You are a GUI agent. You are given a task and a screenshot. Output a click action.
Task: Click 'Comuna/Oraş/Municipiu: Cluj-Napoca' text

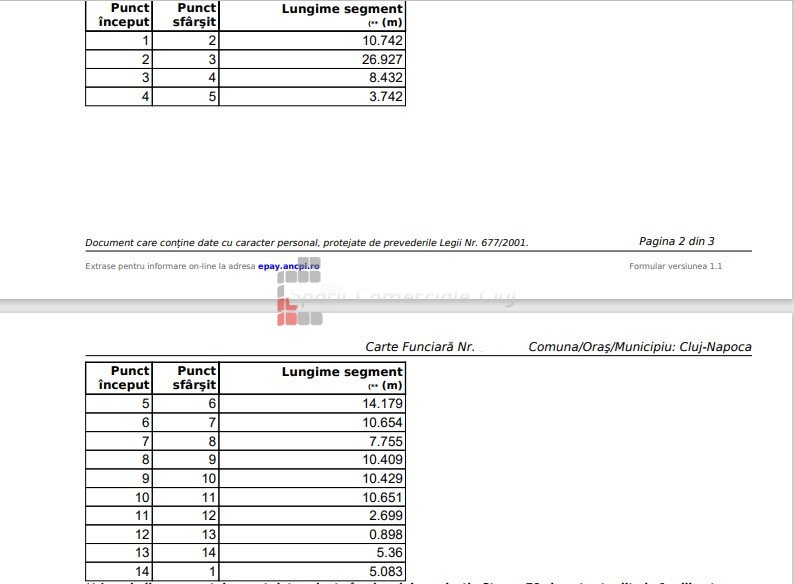639,347
